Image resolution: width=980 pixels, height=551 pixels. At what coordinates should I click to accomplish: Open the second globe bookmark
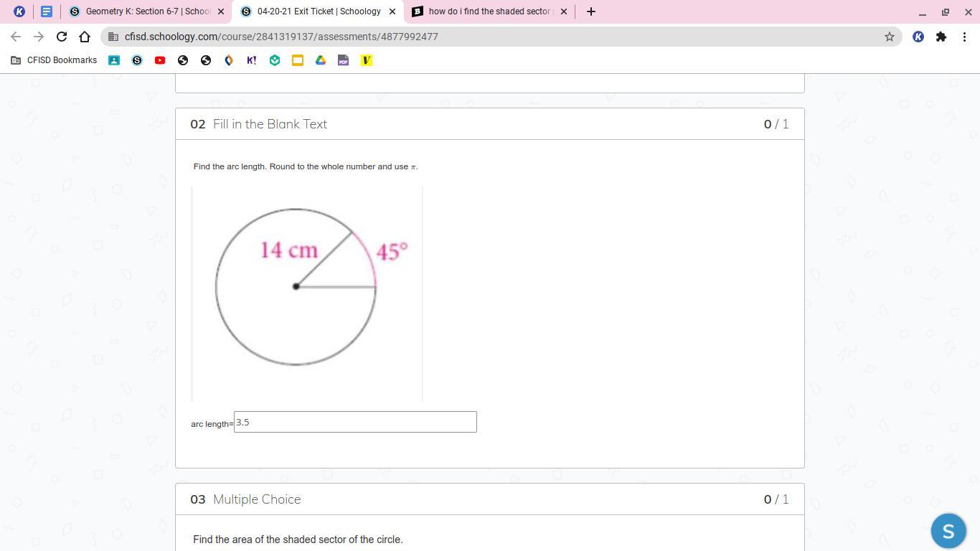click(206, 60)
